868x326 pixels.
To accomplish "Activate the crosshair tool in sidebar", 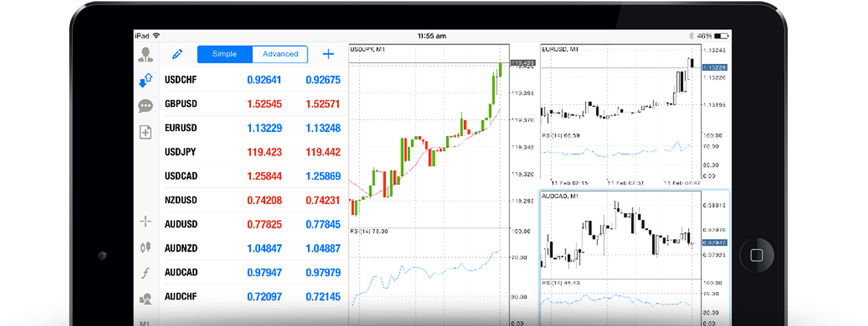I will [145, 222].
